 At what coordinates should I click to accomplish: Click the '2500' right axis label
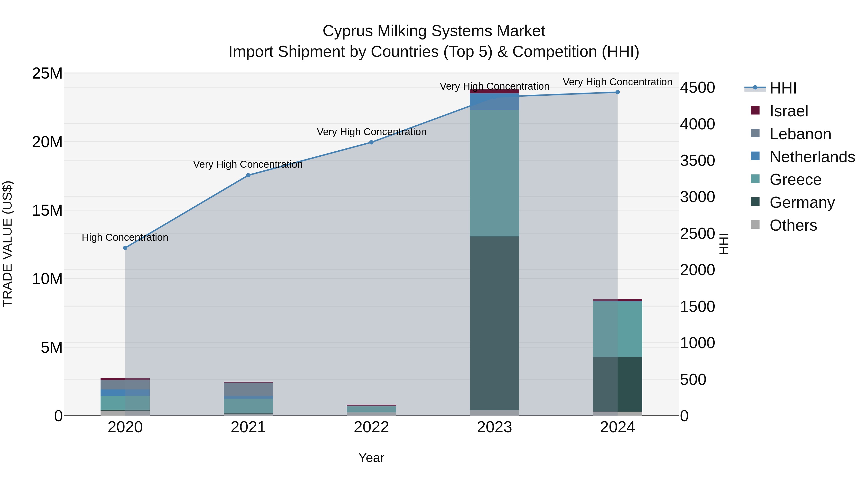coord(698,233)
